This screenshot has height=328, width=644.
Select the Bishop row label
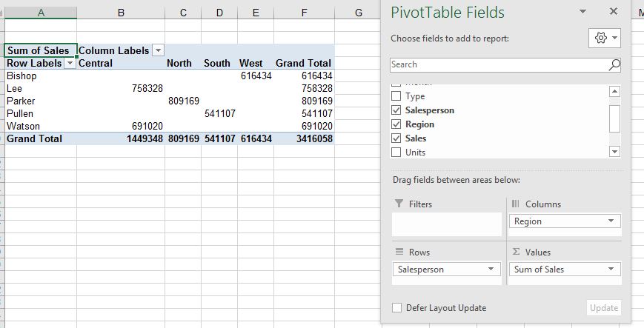click(x=41, y=76)
